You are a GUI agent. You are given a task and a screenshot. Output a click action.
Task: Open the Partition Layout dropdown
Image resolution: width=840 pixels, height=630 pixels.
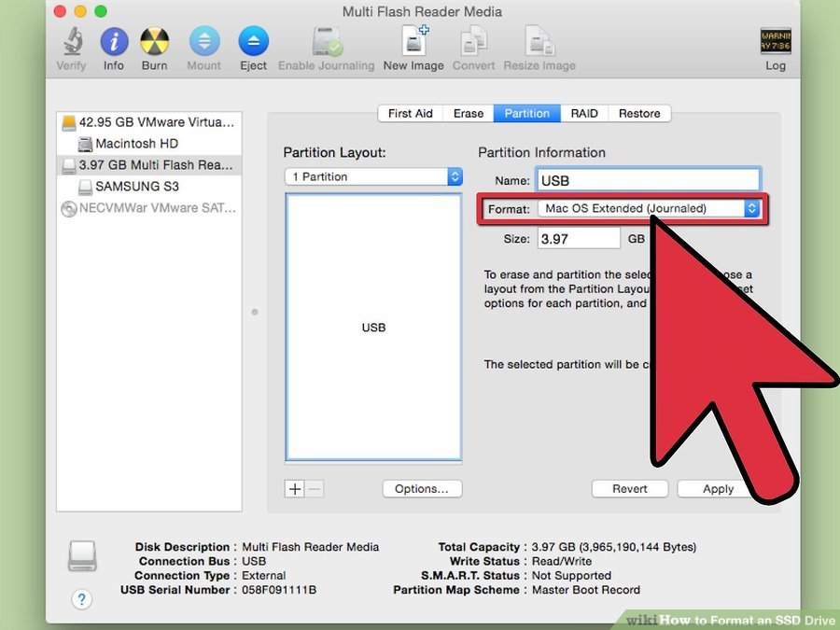click(373, 176)
